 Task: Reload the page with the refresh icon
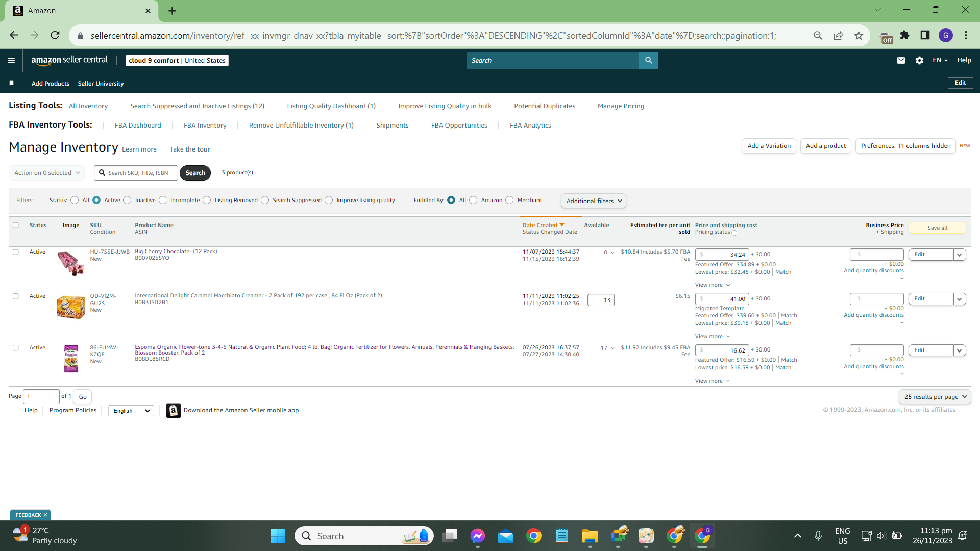point(55,35)
